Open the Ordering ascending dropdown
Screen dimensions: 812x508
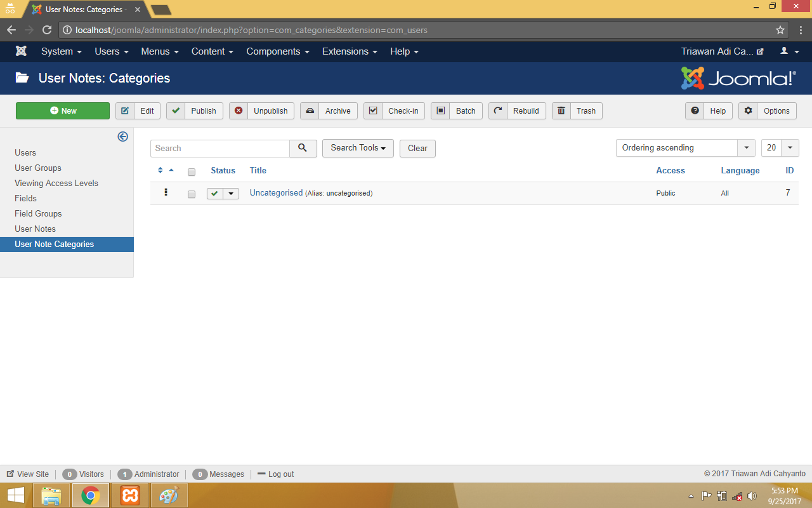point(685,148)
